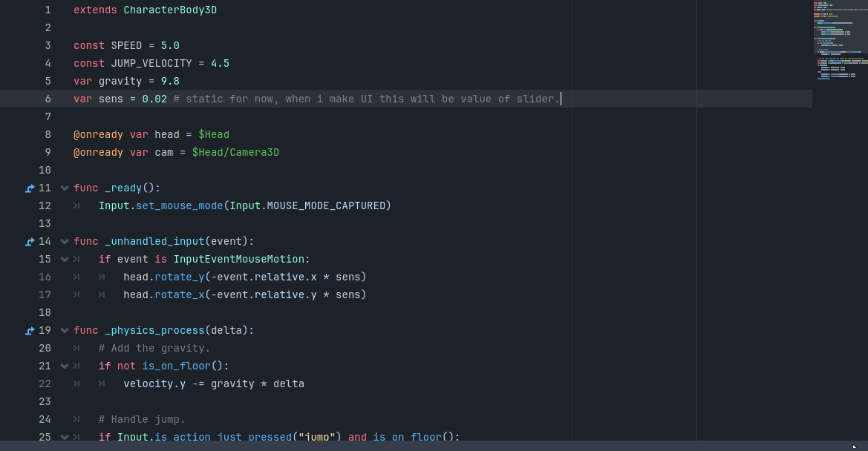Click the override icon beside _unhandled_input function
Screen dimensions: 868x451
(30, 242)
